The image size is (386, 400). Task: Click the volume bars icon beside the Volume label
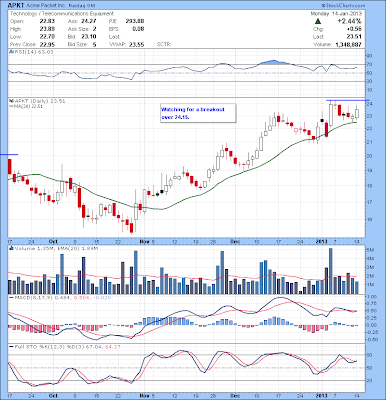(x=11, y=248)
